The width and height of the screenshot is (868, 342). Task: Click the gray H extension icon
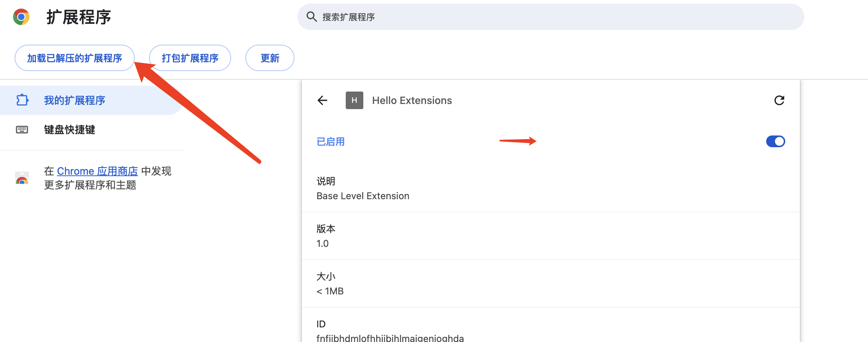(354, 100)
